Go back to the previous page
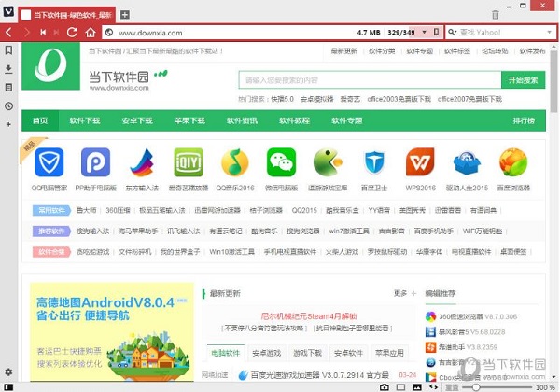Screen dimensions: 560x392 [9, 33]
